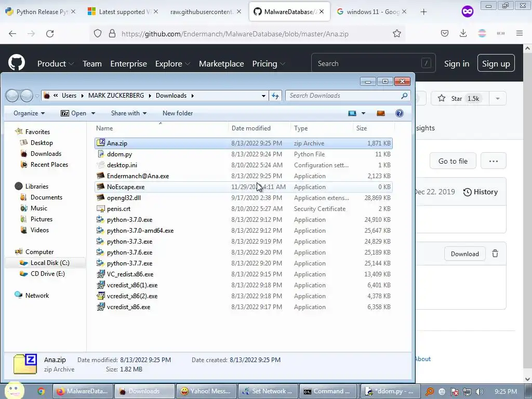Click the Ana.zip archive file icon
Viewport: 532px width, 399px height.
pyautogui.click(x=100, y=143)
